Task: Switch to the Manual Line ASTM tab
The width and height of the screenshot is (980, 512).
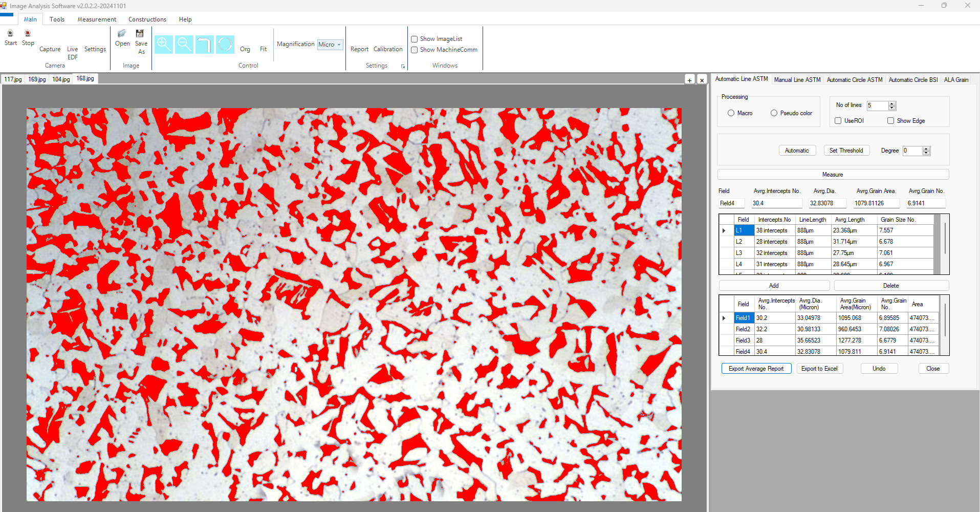Action: 797,79
